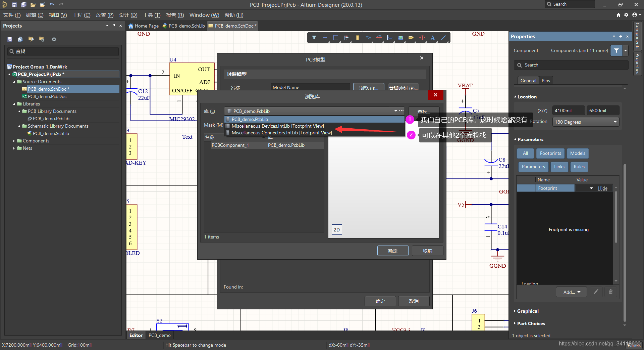Click the Open Project icon in the title bar
Screen dimensions: 644x350
42,5
